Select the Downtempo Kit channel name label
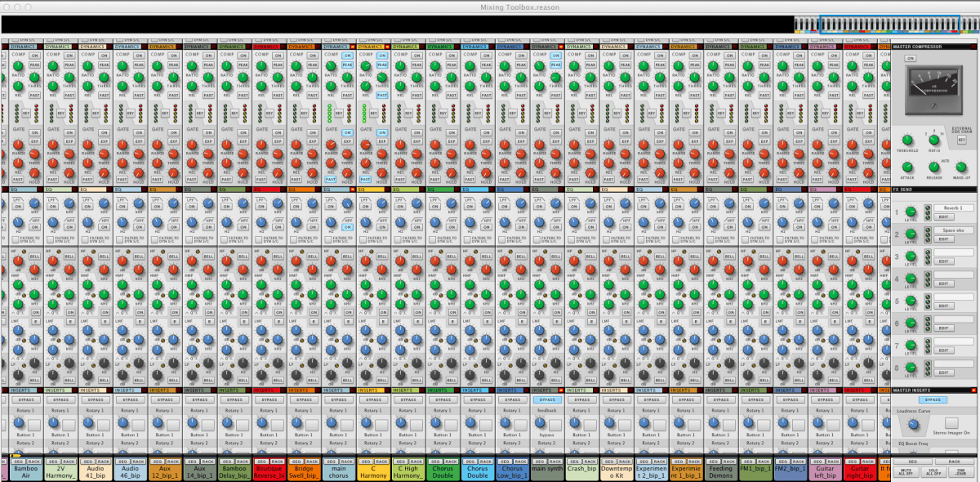Viewport: 980px width, 482px height. [617, 471]
